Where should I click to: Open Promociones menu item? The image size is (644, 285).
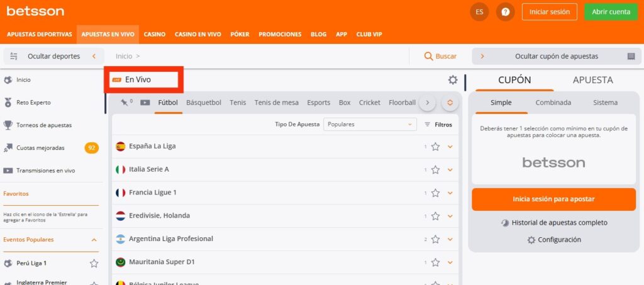pos(280,35)
